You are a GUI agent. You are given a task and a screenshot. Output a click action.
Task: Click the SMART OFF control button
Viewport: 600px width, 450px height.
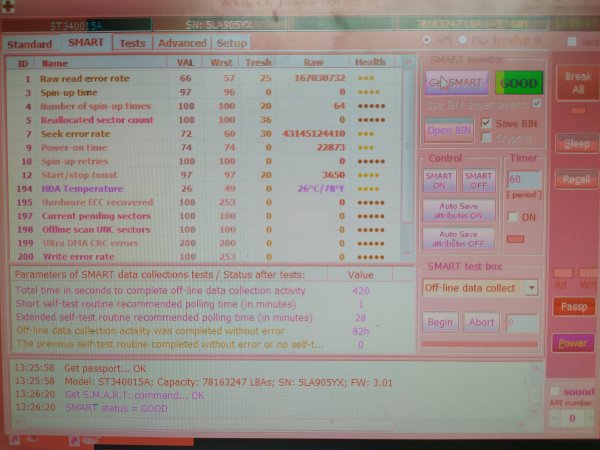point(477,181)
